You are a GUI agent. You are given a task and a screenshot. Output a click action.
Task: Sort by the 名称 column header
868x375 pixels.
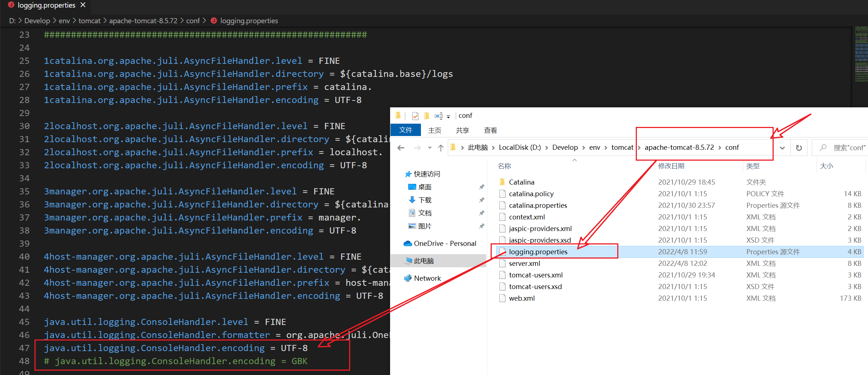(x=504, y=166)
